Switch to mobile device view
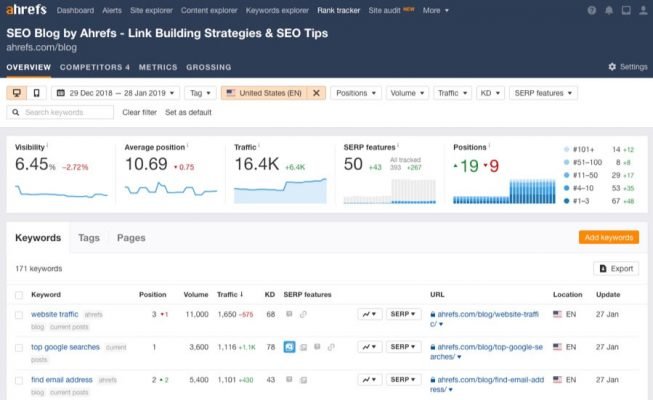653x400 pixels. coord(37,93)
